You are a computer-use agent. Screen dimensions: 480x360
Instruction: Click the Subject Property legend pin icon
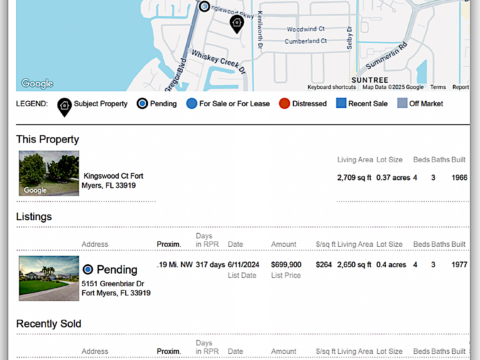click(x=64, y=107)
